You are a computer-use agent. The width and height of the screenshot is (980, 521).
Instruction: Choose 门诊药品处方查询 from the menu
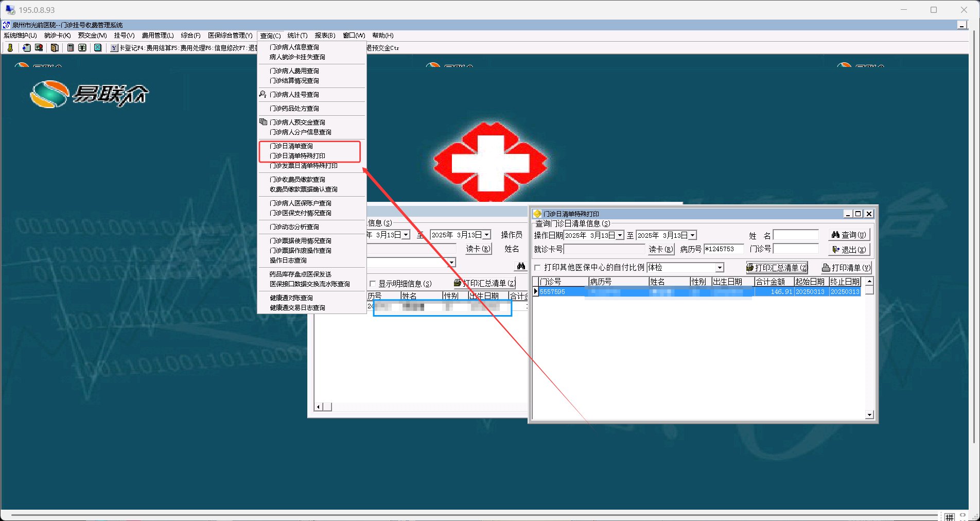point(294,109)
